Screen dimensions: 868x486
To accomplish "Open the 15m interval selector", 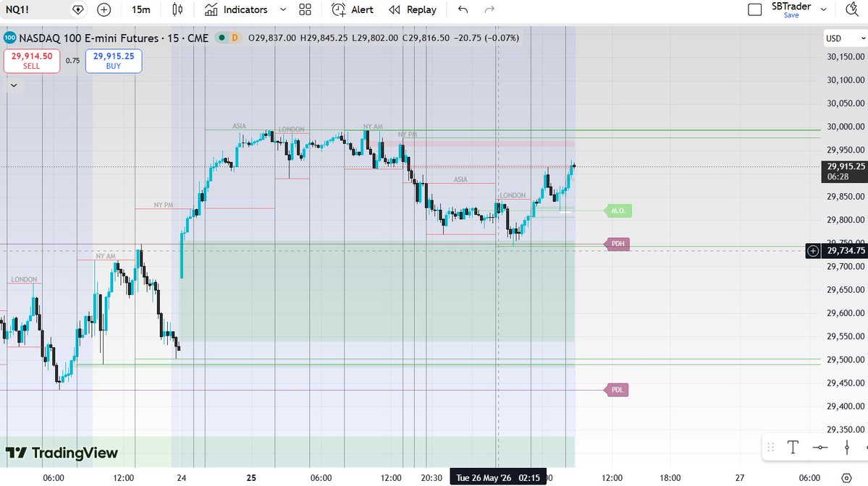I will click(140, 9).
